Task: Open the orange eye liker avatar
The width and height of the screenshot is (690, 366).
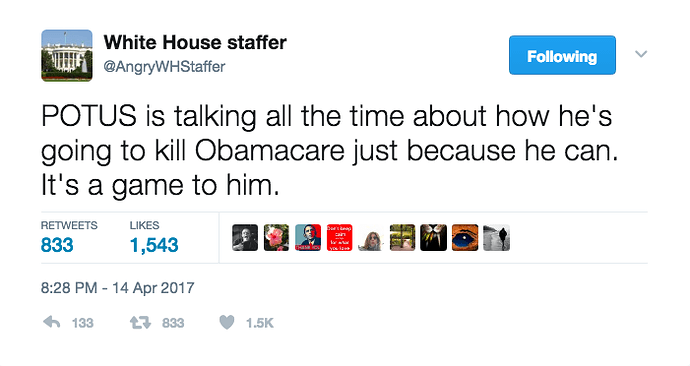Action: 465,238
